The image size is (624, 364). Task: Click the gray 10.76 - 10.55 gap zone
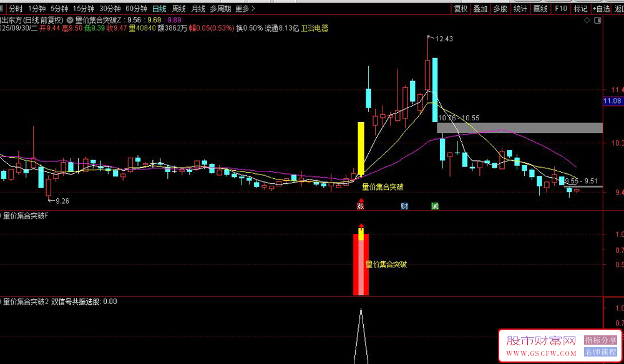point(520,128)
